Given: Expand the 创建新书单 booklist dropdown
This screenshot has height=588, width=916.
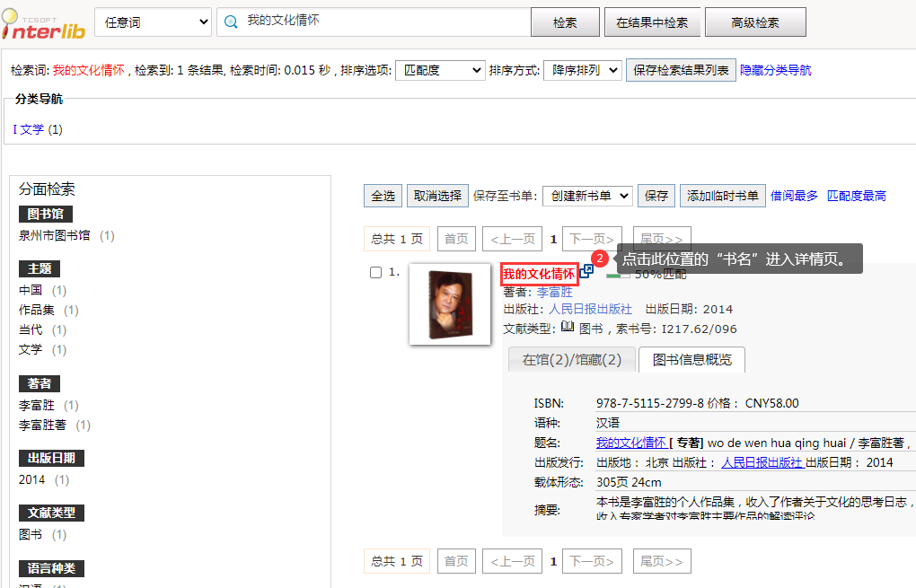Looking at the screenshot, I should [x=587, y=196].
